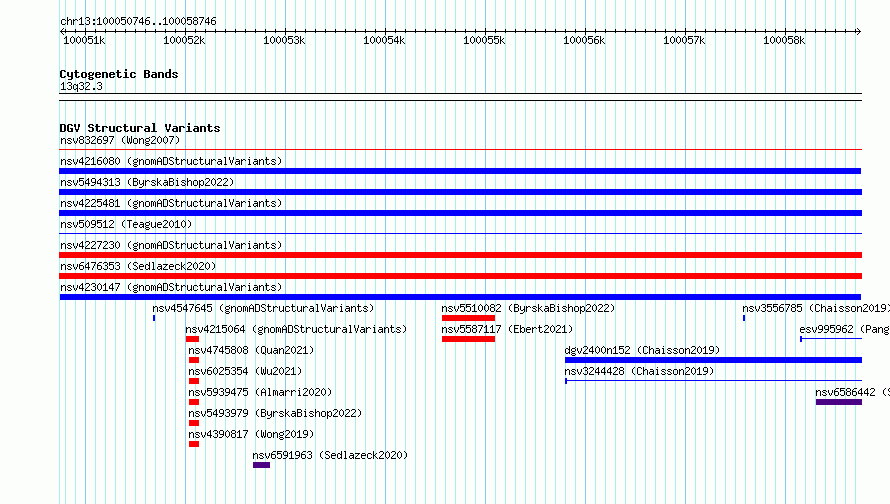Select blue bar of nsv5494313
Image resolution: width=890 pixels, height=504 pixels.
click(x=461, y=192)
